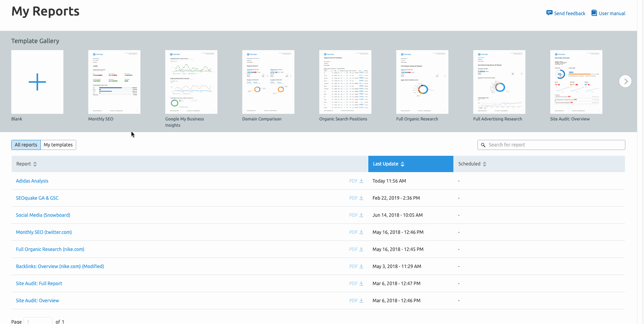644x324 pixels.
Task: Open the Send feedback link
Action: click(x=569, y=13)
